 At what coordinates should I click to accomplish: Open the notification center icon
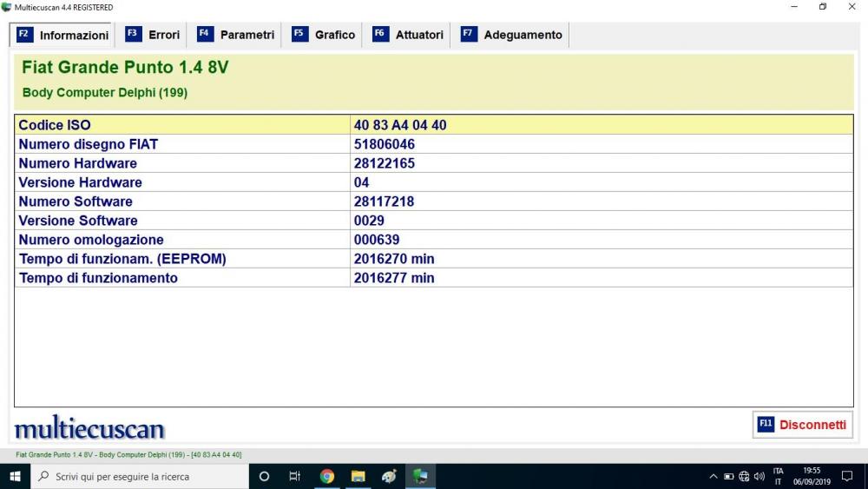coord(847,476)
